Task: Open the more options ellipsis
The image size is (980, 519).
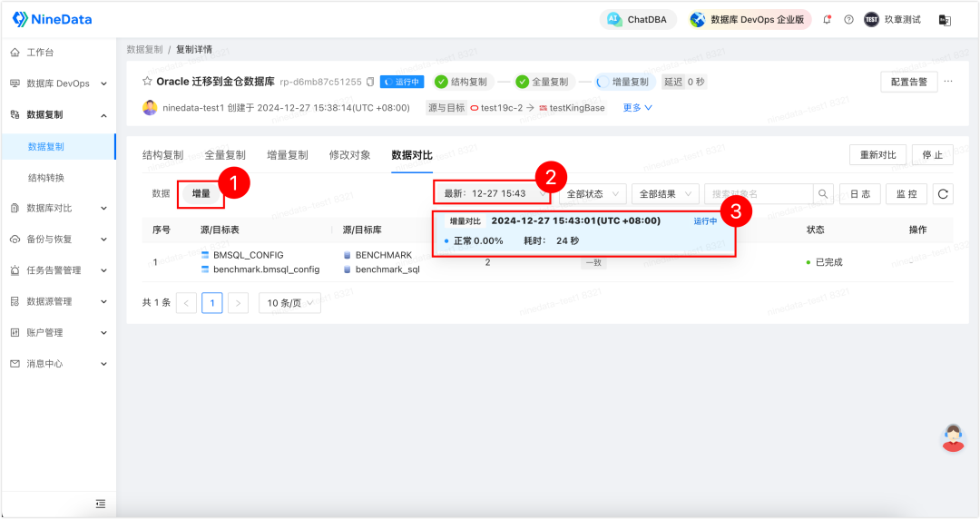Action: [x=948, y=82]
